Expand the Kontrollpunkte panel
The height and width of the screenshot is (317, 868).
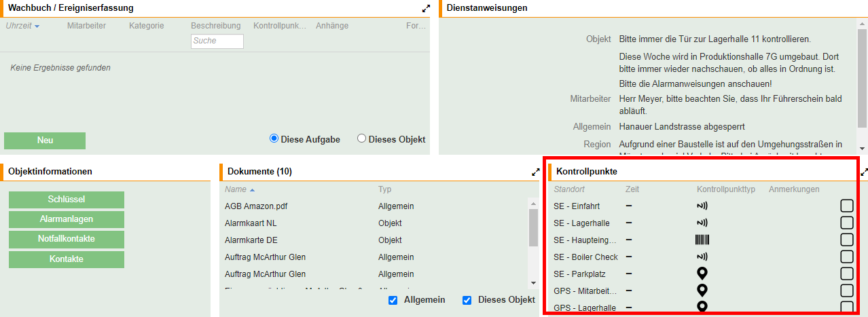click(864, 172)
